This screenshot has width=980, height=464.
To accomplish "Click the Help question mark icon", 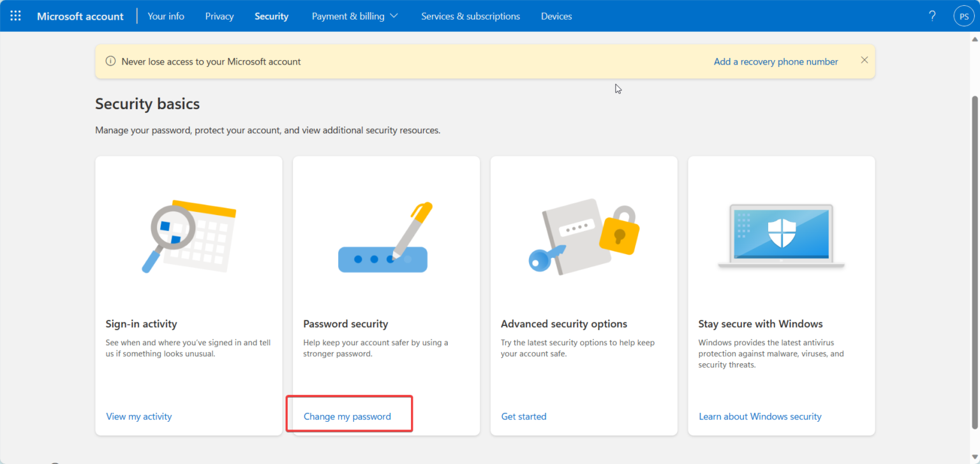I will pyautogui.click(x=932, y=16).
